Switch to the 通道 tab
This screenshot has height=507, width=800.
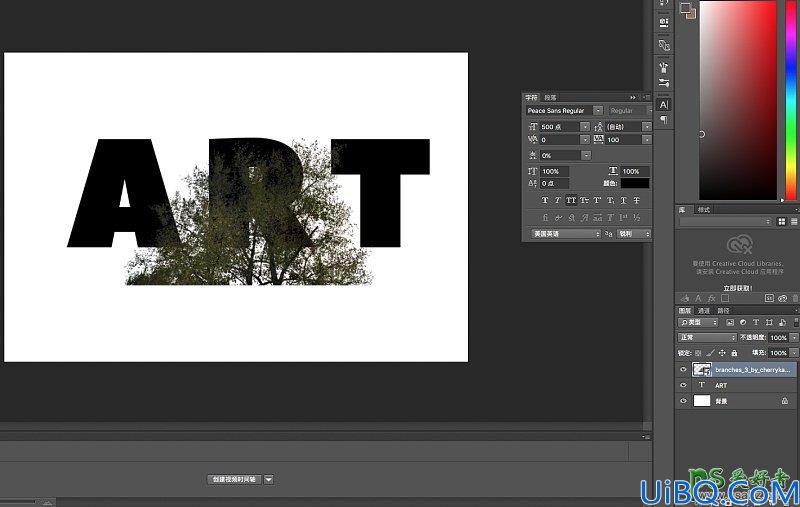(x=704, y=311)
